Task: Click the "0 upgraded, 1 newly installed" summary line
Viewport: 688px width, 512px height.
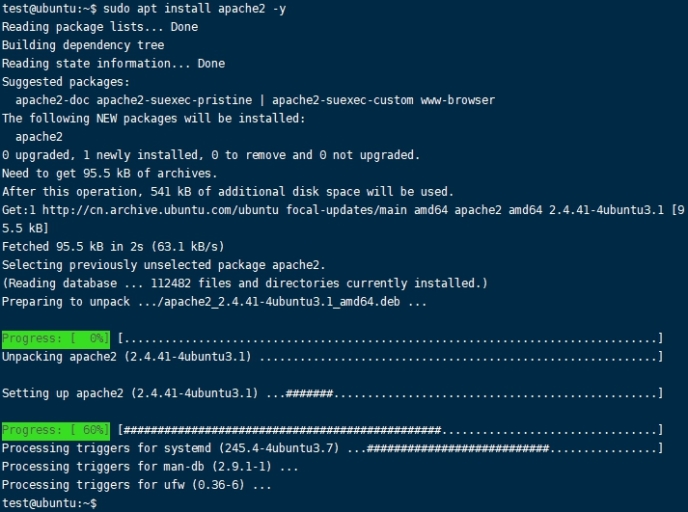Action: 210,155
